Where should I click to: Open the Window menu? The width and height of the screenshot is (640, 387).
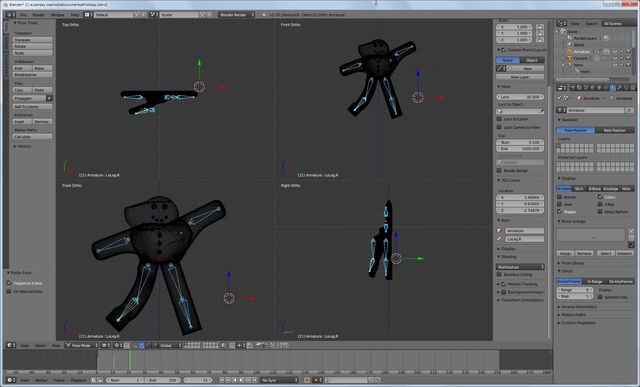pyautogui.click(x=58, y=15)
